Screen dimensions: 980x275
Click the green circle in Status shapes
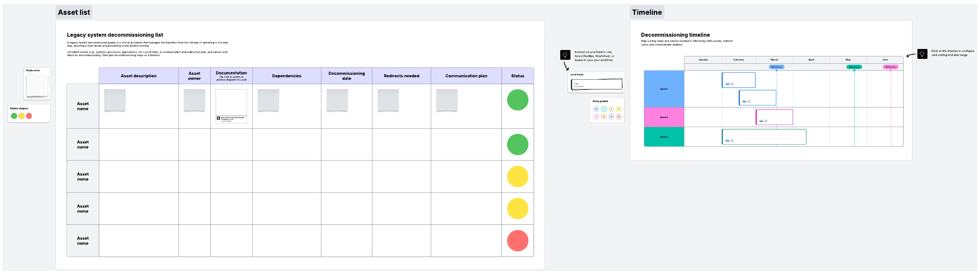(14, 116)
